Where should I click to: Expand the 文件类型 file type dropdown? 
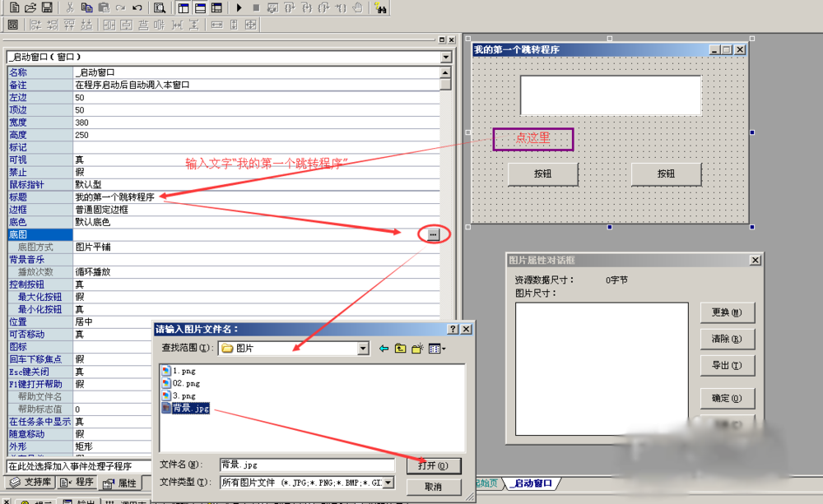tap(388, 483)
